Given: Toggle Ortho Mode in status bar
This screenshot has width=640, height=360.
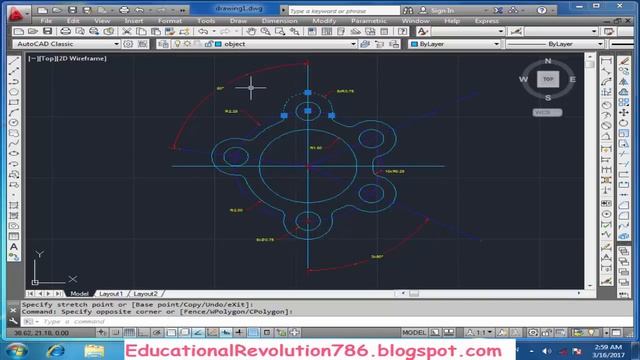Looking at the screenshot, I should coord(143,333).
